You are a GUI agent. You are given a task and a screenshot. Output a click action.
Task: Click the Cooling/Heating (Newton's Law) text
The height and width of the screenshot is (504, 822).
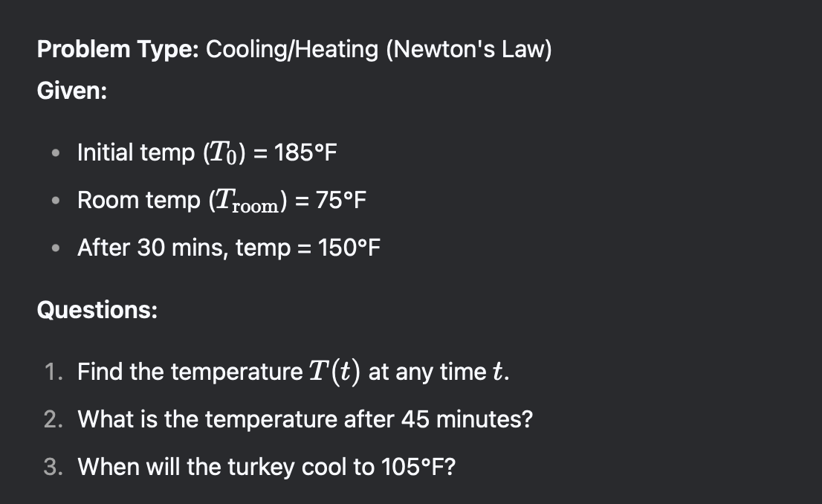click(378, 49)
